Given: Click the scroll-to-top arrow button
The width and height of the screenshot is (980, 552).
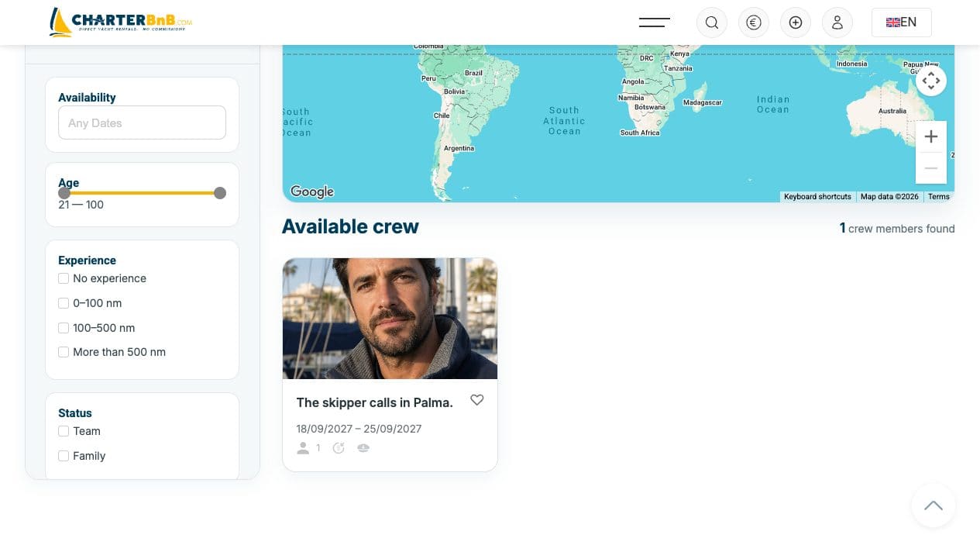Looking at the screenshot, I should 934,505.
